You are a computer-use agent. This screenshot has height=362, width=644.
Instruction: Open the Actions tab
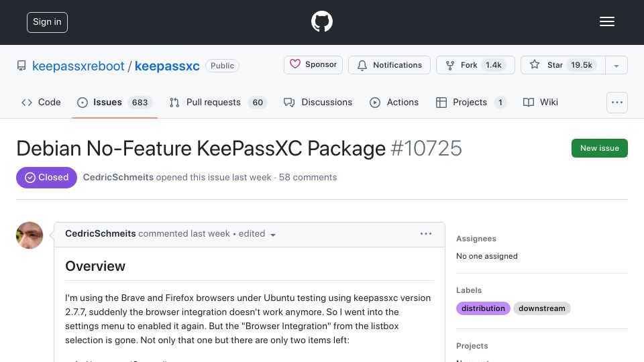(394, 102)
